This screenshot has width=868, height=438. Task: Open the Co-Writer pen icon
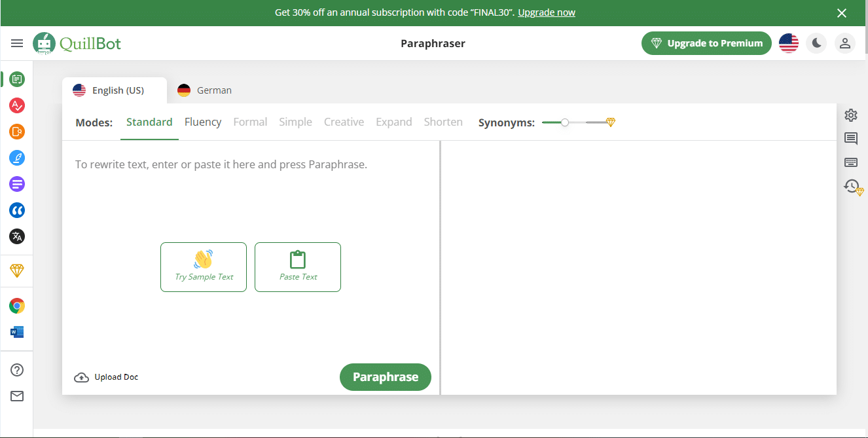[x=17, y=158]
